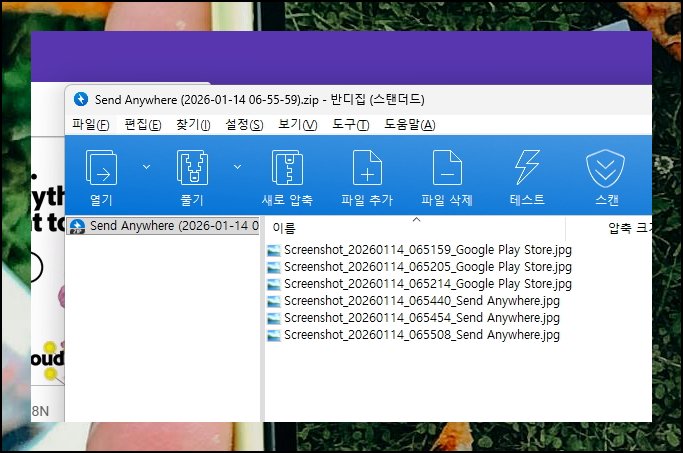Click the 파일 추가 (Add file) icon
The width and height of the screenshot is (683, 453).
point(367,168)
